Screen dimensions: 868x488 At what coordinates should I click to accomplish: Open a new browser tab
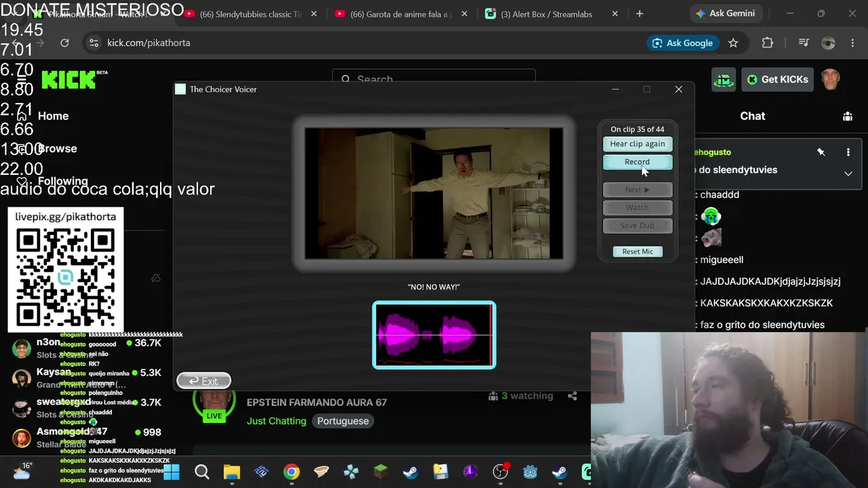coord(639,14)
